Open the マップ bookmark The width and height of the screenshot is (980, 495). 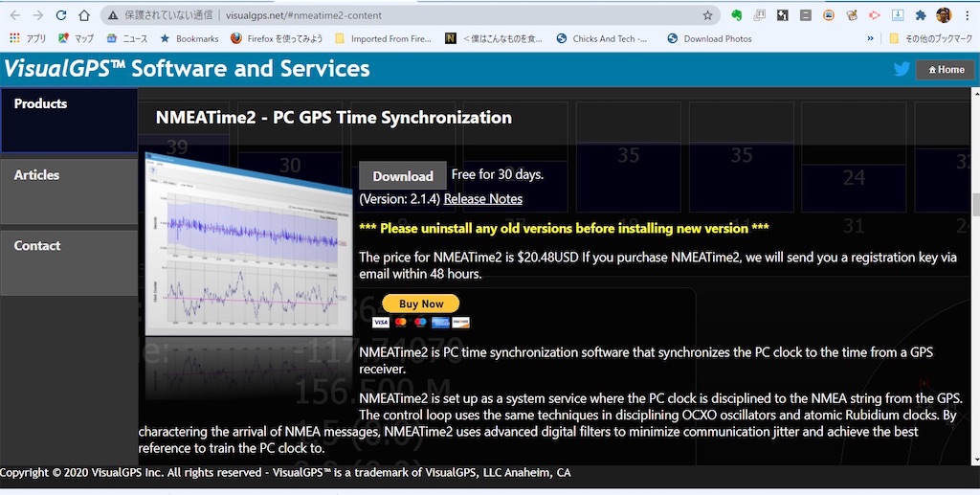pos(77,38)
